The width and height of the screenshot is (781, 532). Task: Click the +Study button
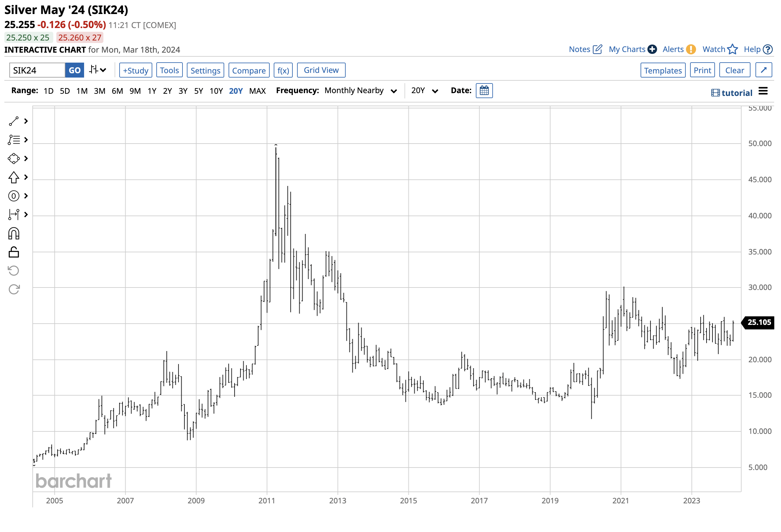135,70
